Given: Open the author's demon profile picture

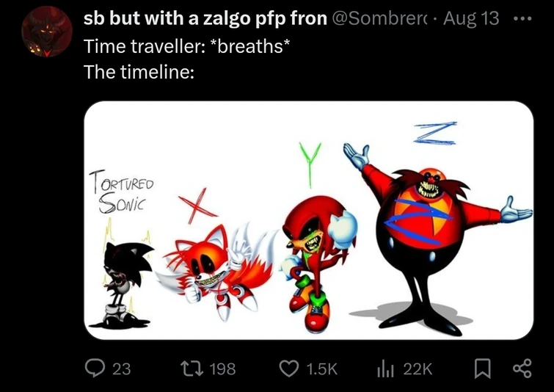Looking at the screenshot, I should click(47, 32).
